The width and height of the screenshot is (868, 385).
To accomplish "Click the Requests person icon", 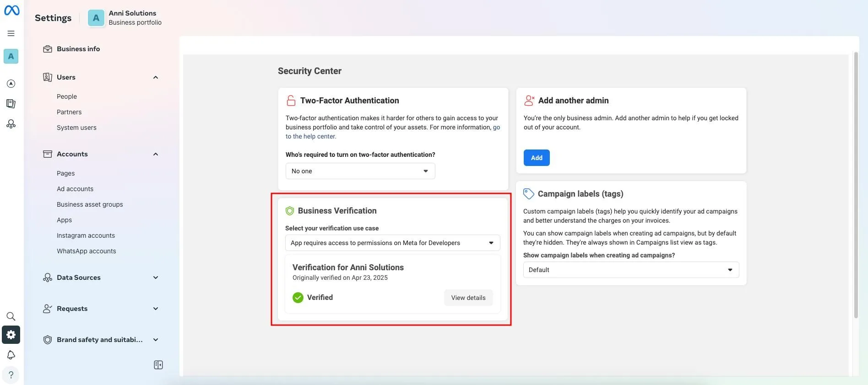I will point(48,309).
